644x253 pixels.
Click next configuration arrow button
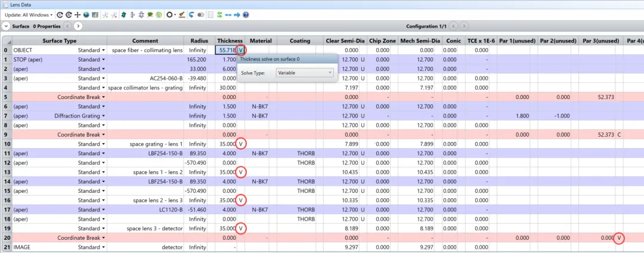pos(464,26)
